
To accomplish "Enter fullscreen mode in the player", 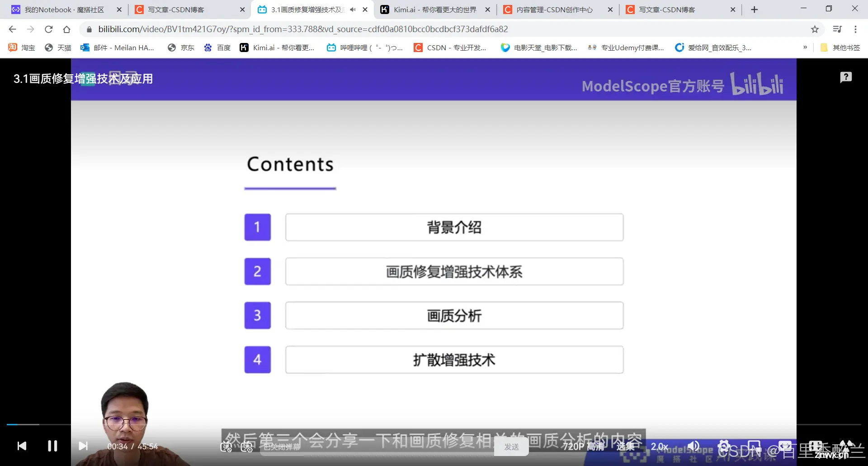I will click(x=846, y=446).
